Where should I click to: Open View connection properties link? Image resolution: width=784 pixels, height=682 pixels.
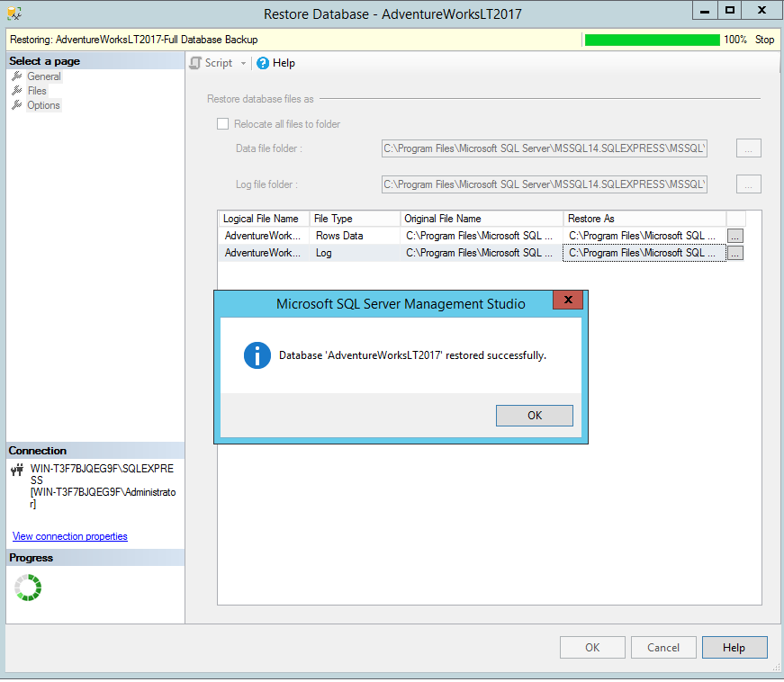70,536
